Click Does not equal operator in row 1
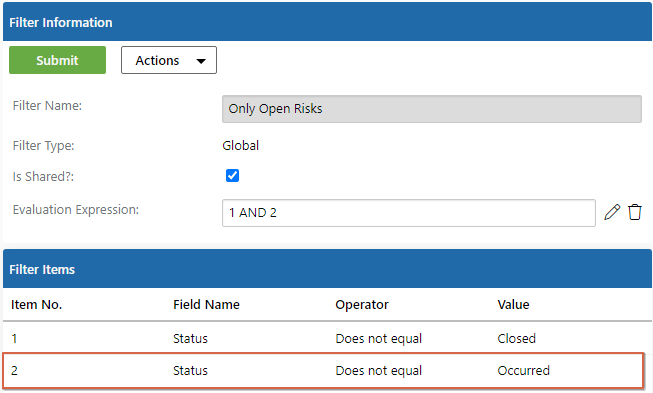This screenshot has width=653, height=393. pos(379,338)
